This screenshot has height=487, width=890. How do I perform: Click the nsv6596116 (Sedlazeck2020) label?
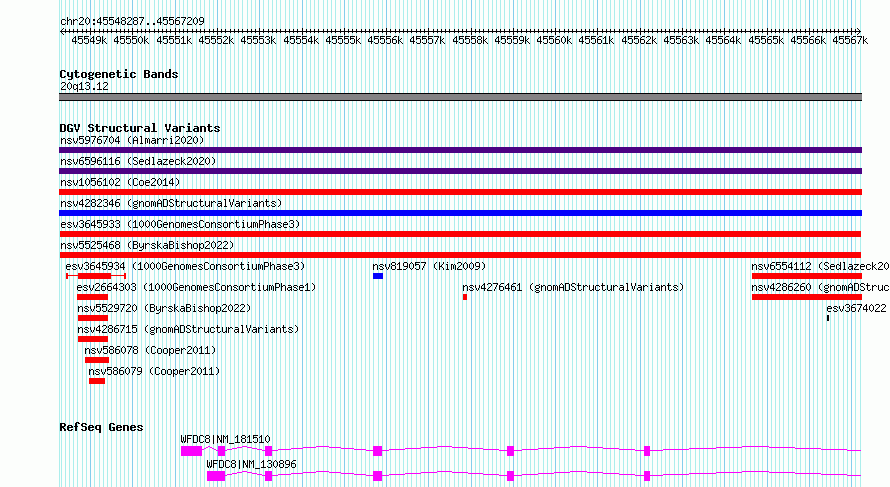[x=138, y=161]
